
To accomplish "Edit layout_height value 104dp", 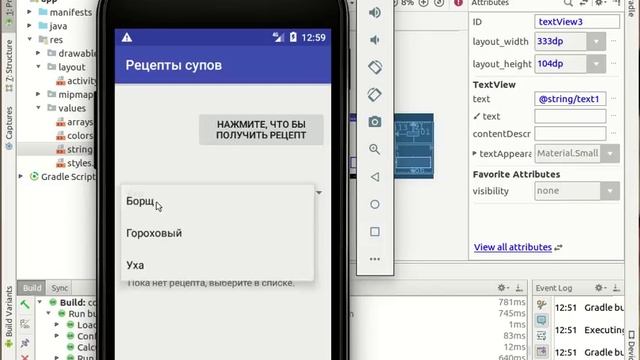I will coord(560,64).
